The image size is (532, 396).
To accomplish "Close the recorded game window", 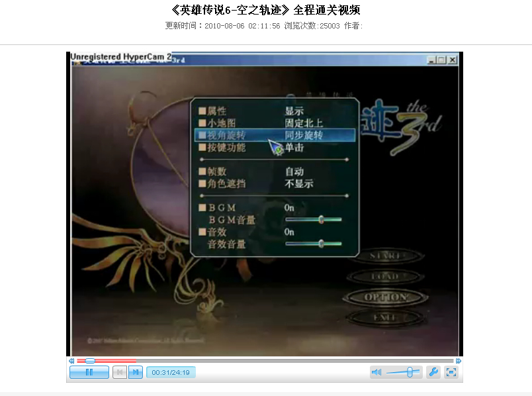I will click(453, 60).
